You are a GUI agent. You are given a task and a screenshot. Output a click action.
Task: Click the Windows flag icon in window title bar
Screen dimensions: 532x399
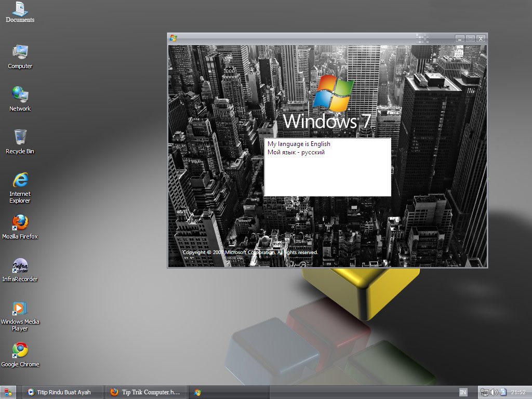pyautogui.click(x=174, y=38)
